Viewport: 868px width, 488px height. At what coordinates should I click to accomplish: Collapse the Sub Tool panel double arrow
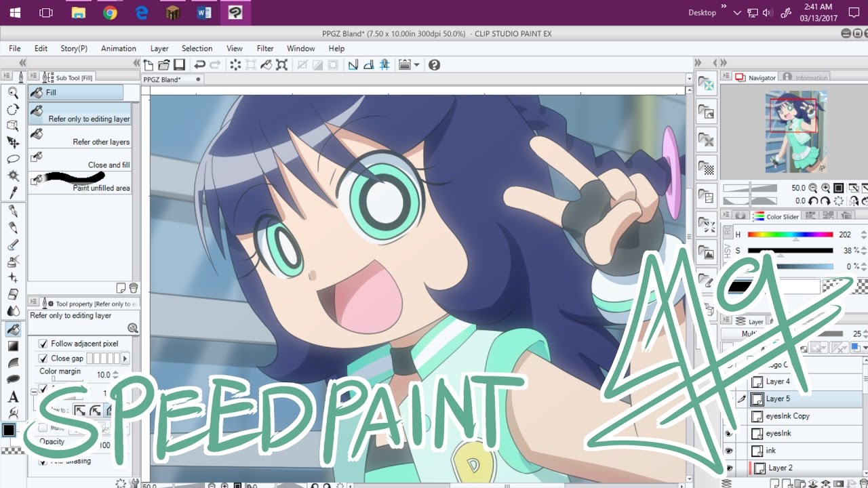[136, 62]
